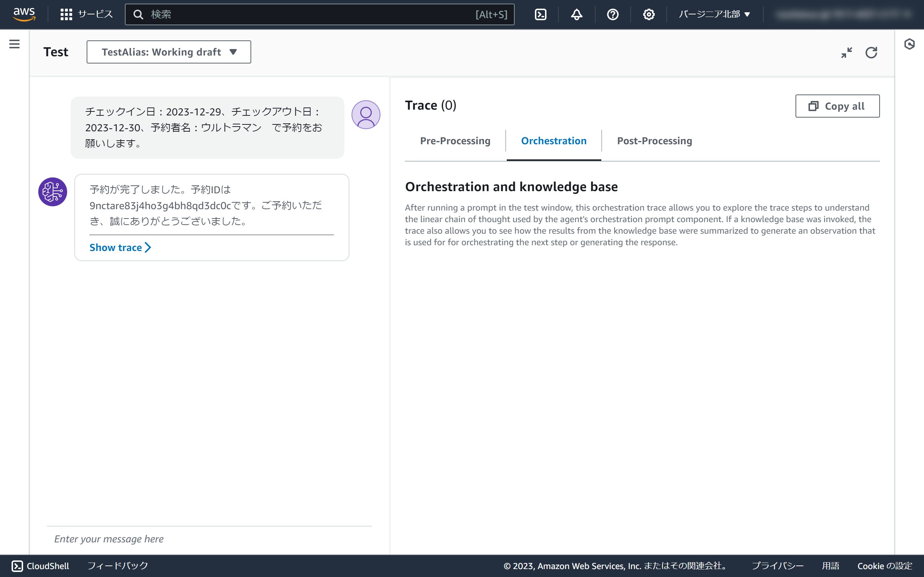Image resolution: width=924 pixels, height=577 pixels.
Task: Launch CloudShell from top navigation bar
Action: (540, 14)
